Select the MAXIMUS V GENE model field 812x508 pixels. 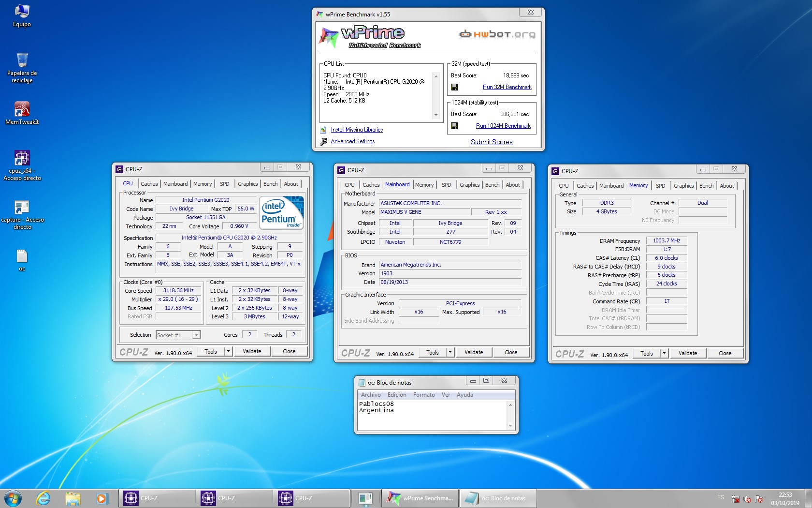click(x=424, y=212)
